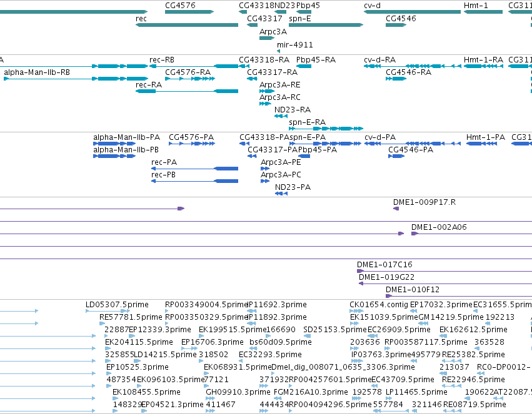The width and height of the screenshot is (532, 414).
Task: Click protein rec-PA label
Action: 164,162
